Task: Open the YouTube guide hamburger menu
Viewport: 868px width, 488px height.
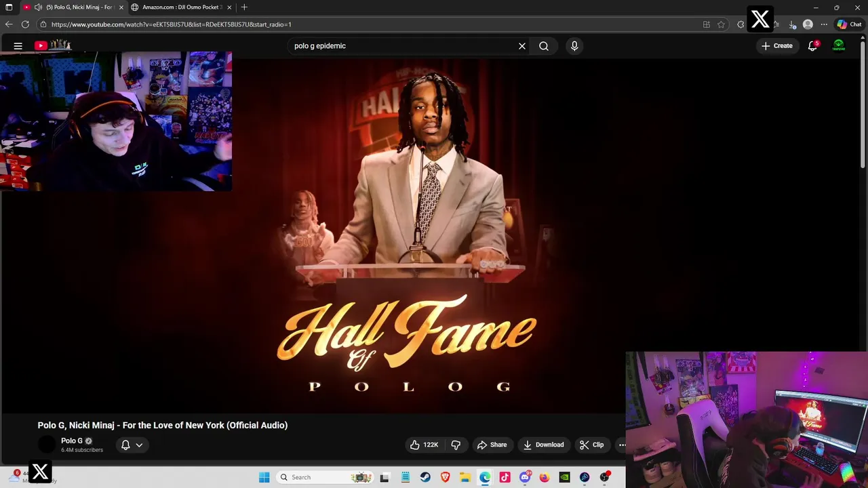Action: pyautogui.click(x=18, y=46)
